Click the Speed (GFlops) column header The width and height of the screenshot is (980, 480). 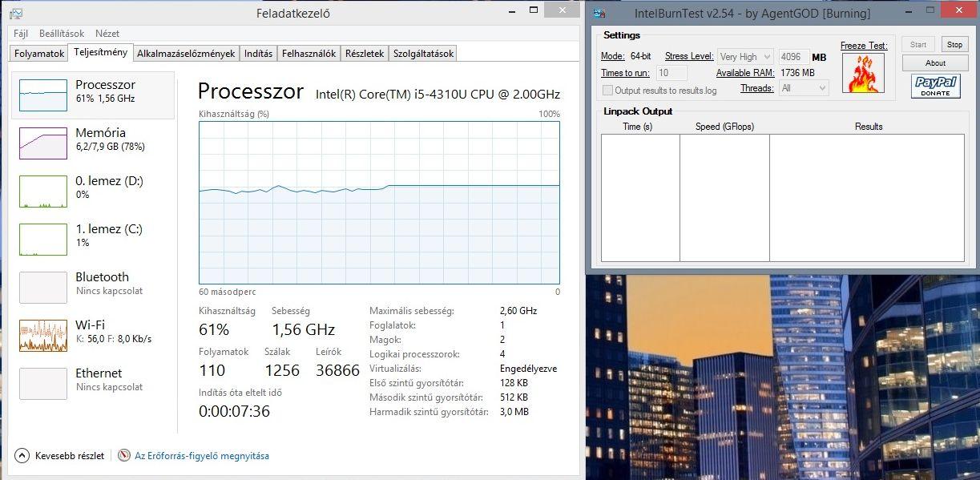click(724, 127)
